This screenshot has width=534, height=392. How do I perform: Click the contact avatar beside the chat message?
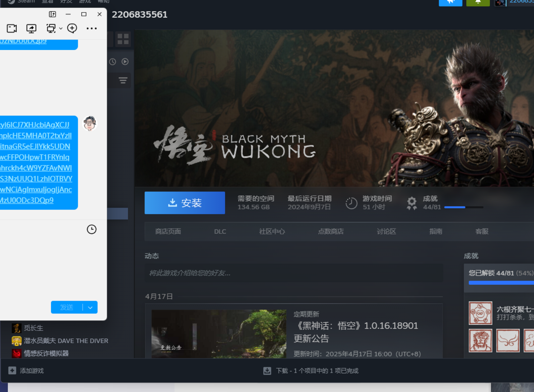click(90, 123)
